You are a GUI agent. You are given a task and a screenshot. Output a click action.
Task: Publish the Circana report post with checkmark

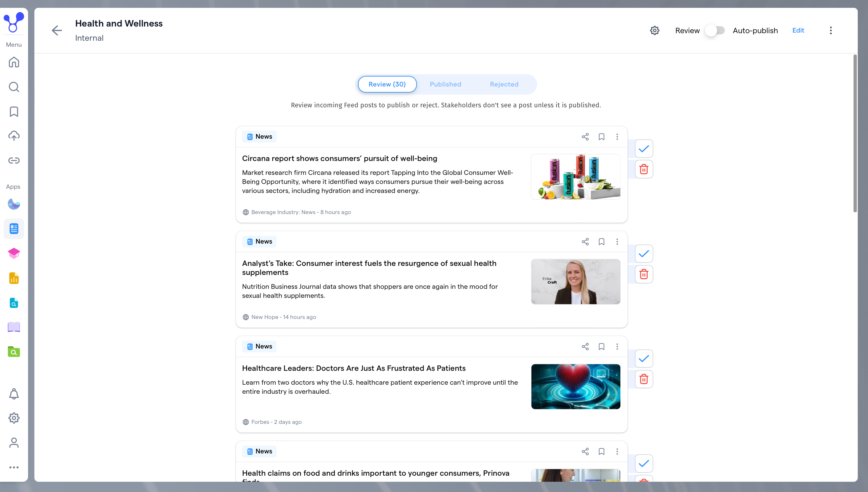coord(644,149)
